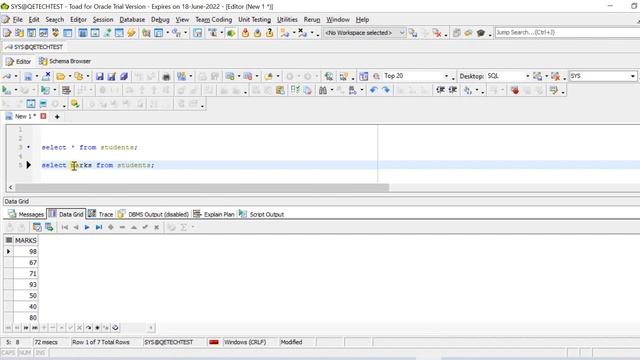Viewport: 640px width, 360px height.
Task: Select the cell with value 40
Action: point(26,307)
